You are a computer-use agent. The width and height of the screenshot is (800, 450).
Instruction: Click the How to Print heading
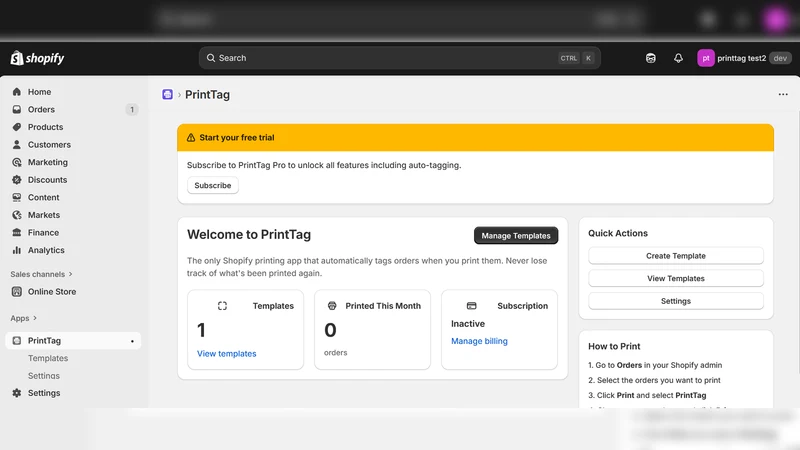pos(614,346)
